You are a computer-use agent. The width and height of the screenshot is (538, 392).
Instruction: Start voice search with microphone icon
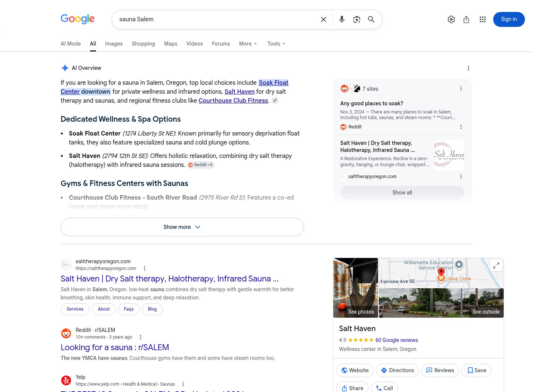coord(342,19)
